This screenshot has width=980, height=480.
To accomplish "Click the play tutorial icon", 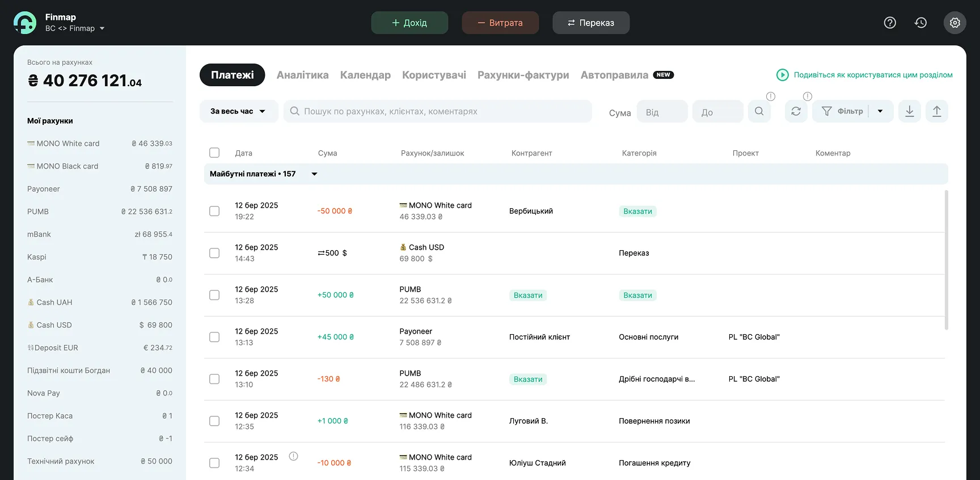I will click(783, 75).
